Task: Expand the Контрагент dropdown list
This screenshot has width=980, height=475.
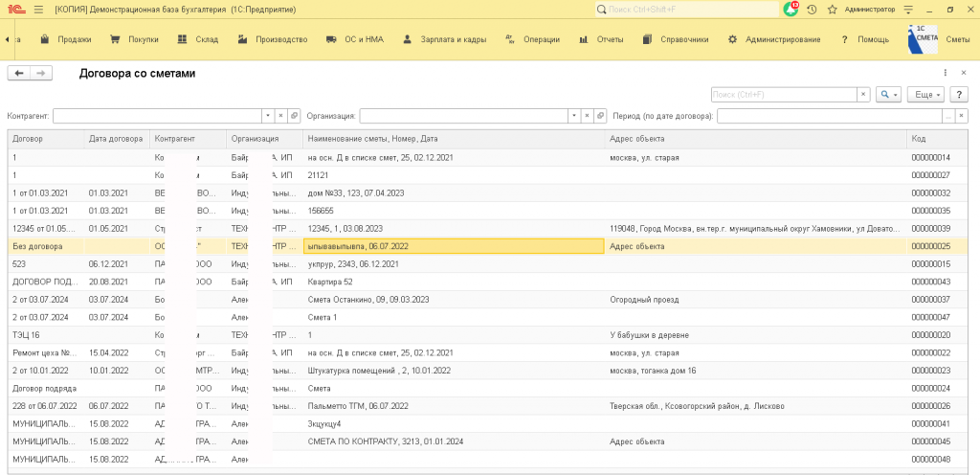Action: (x=268, y=116)
